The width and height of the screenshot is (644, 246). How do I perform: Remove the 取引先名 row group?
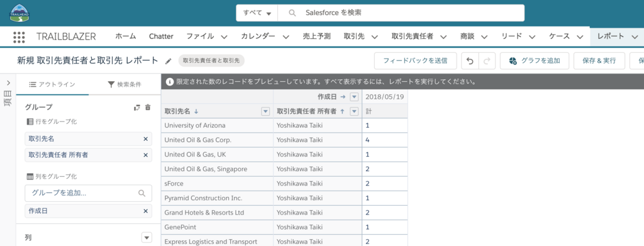click(145, 139)
